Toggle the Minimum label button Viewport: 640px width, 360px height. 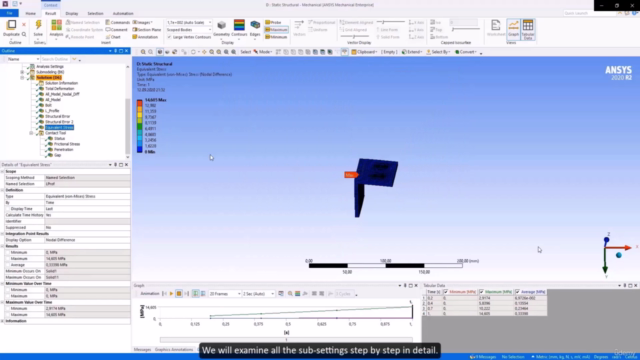pyautogui.click(x=276, y=37)
